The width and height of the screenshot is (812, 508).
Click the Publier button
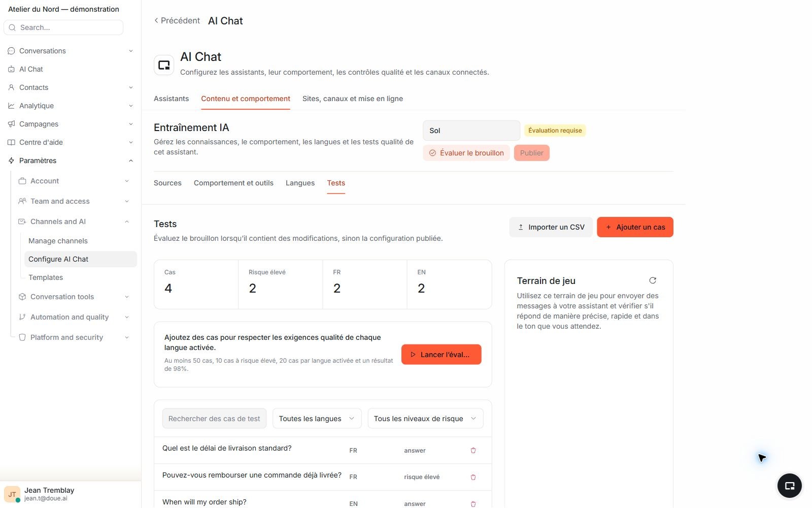(x=531, y=153)
